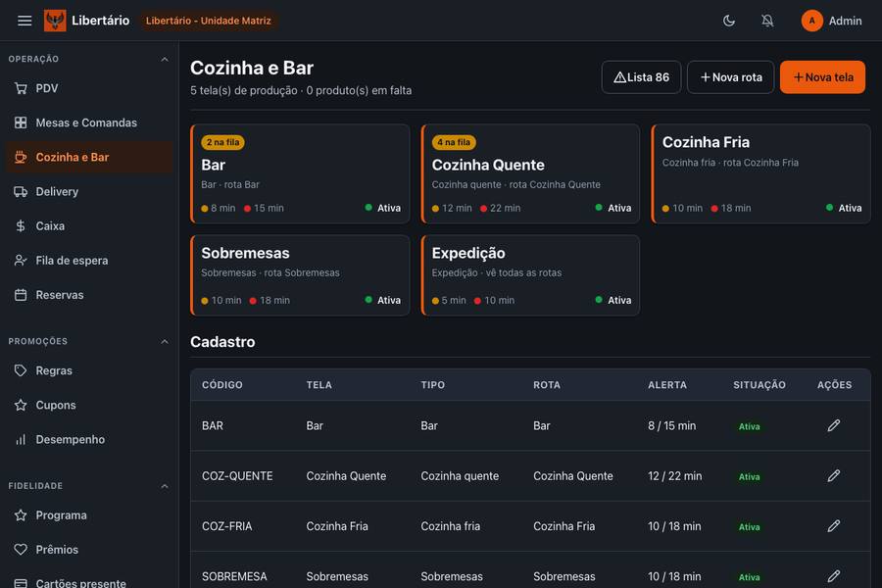Open Desempenho in the sidebar
Screen dimensions: 882x588
pos(89,439)
